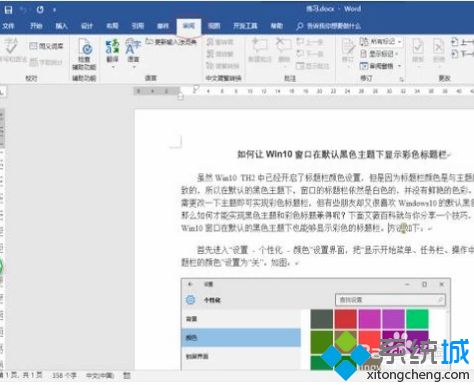Add a new comment with 新建批注

[260, 50]
